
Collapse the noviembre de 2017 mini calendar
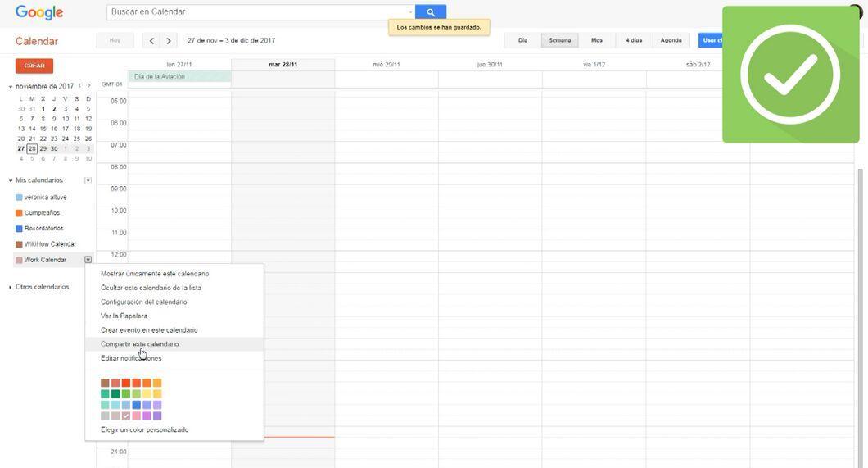10,86
